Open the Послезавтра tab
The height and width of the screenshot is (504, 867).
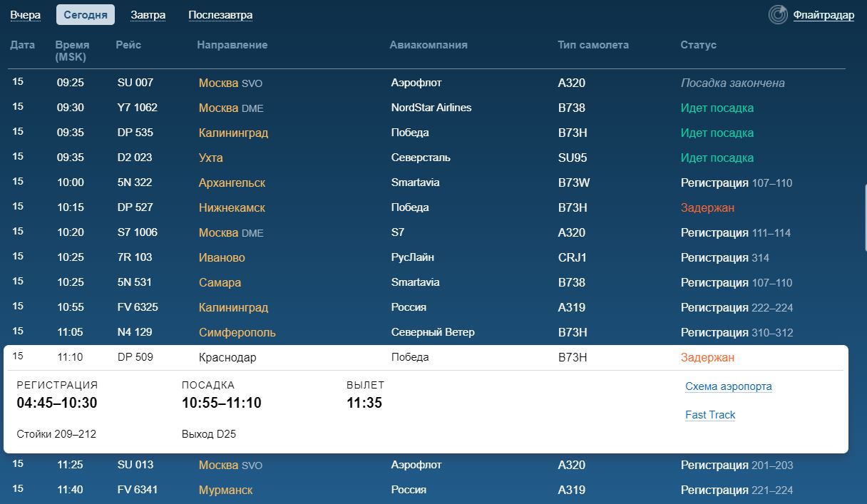coord(220,15)
